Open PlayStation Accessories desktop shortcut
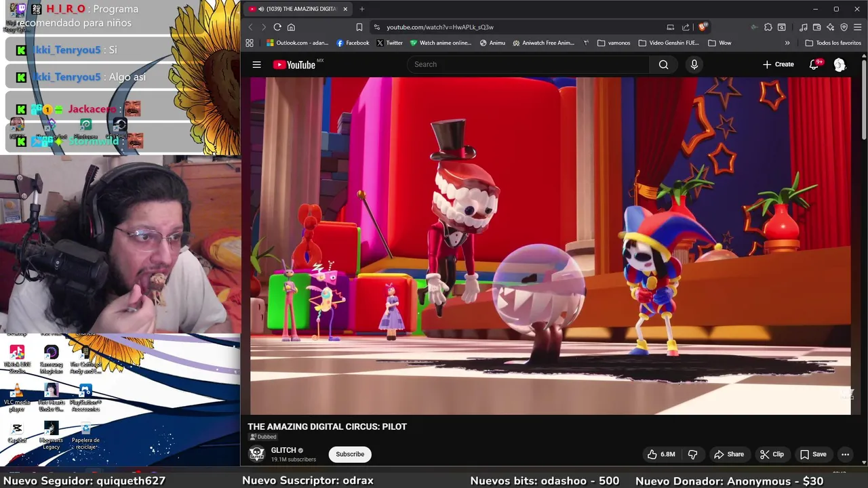This screenshot has height=488, width=868. point(85,398)
